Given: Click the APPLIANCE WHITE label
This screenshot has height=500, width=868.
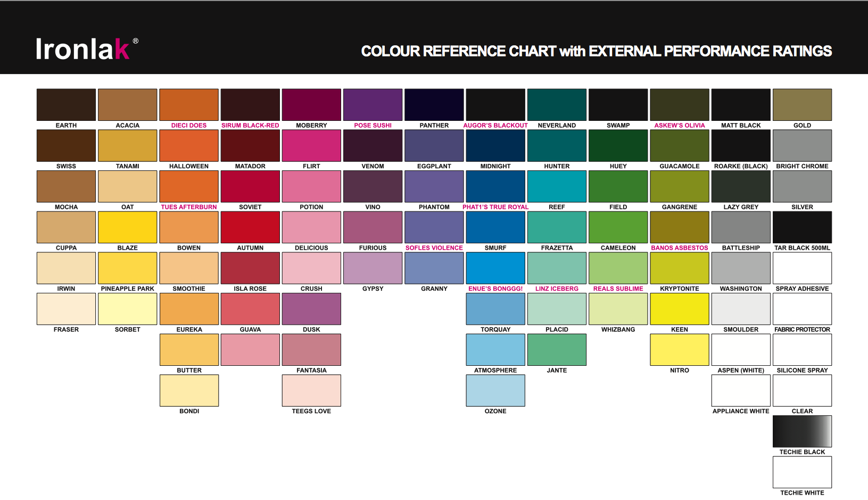Looking at the screenshot, I should pyautogui.click(x=741, y=411).
